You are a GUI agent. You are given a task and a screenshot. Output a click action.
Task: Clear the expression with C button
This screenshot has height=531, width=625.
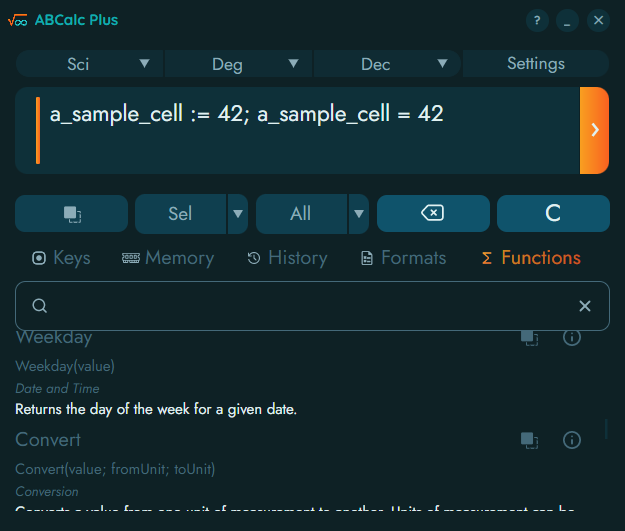(x=553, y=214)
